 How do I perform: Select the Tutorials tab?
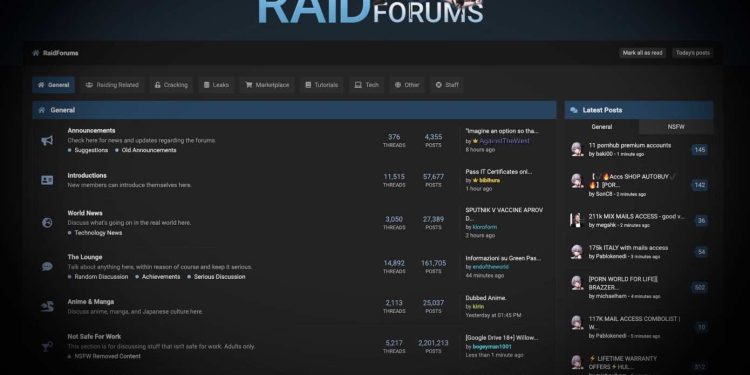click(321, 85)
